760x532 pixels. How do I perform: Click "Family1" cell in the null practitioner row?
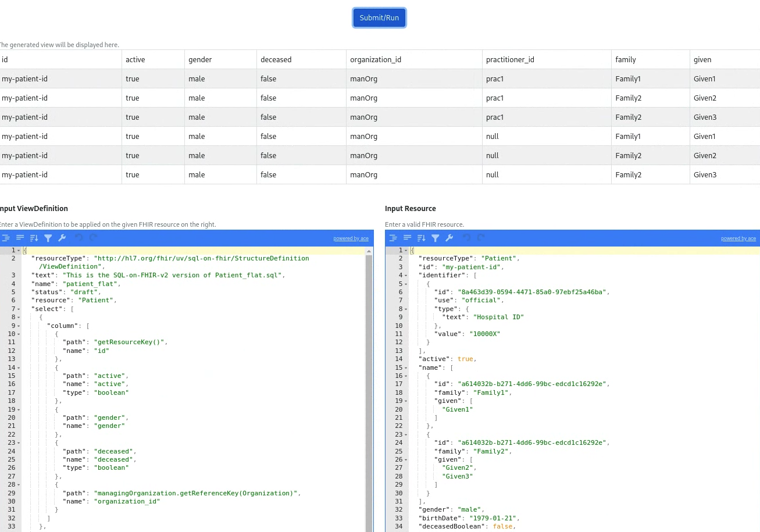click(651, 136)
